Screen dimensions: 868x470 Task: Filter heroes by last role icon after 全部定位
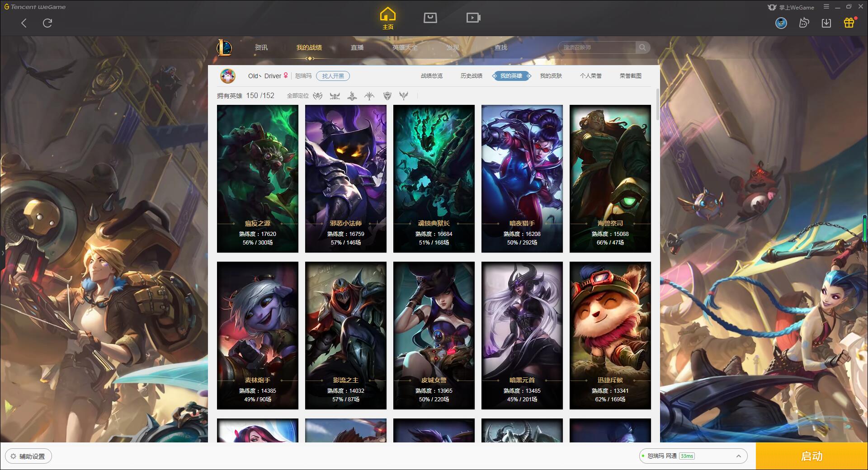pos(404,96)
